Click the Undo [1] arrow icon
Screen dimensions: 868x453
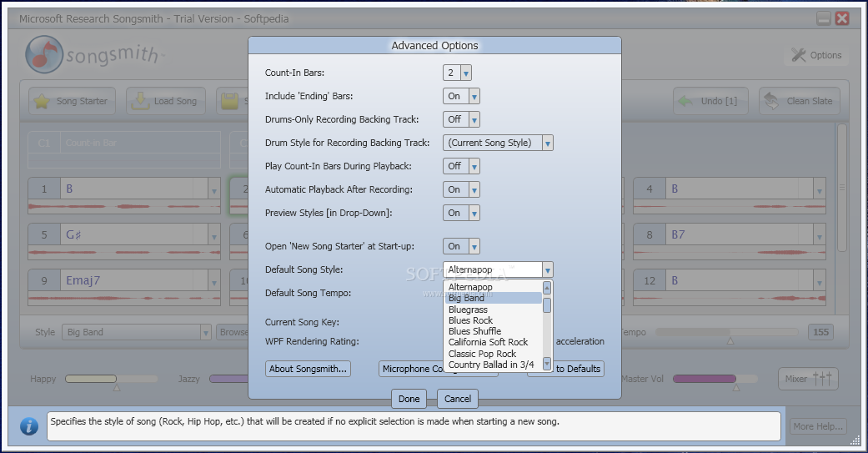685,101
